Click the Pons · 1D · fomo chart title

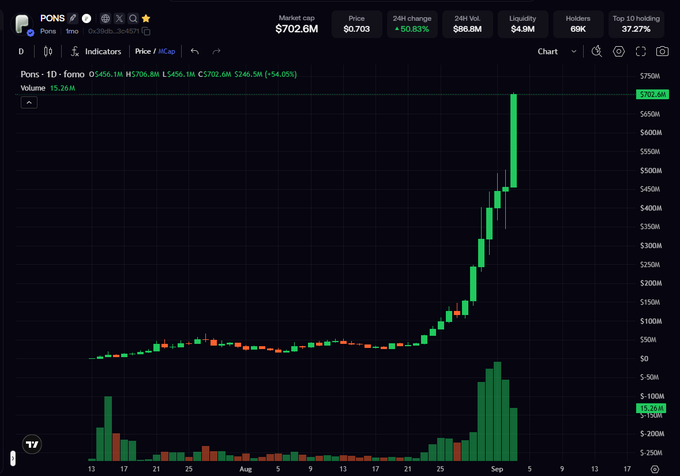point(52,74)
